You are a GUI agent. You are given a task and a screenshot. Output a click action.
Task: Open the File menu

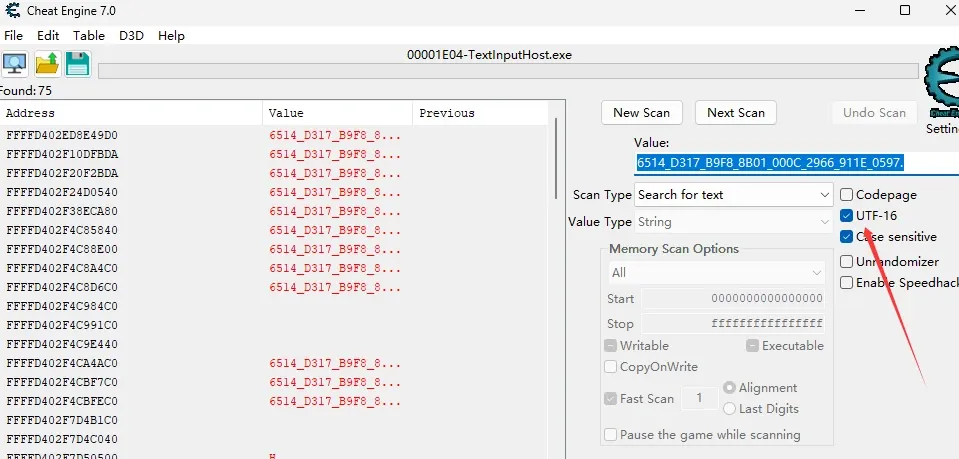click(x=13, y=35)
